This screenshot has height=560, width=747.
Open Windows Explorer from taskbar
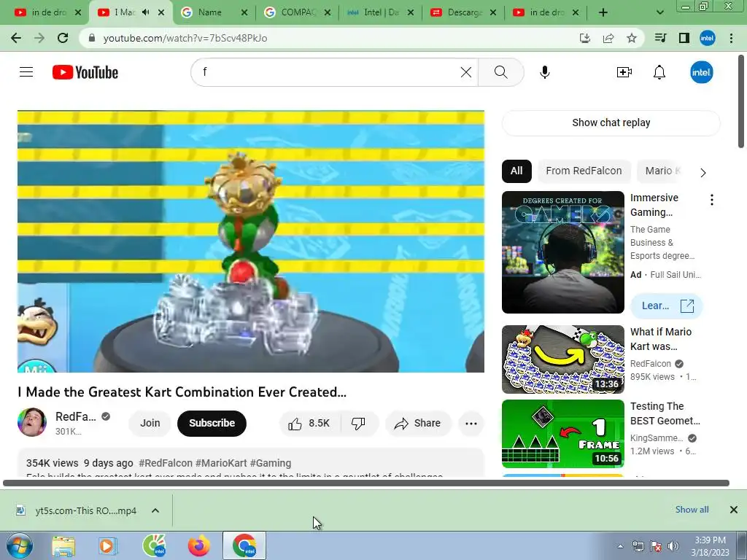[63, 546]
